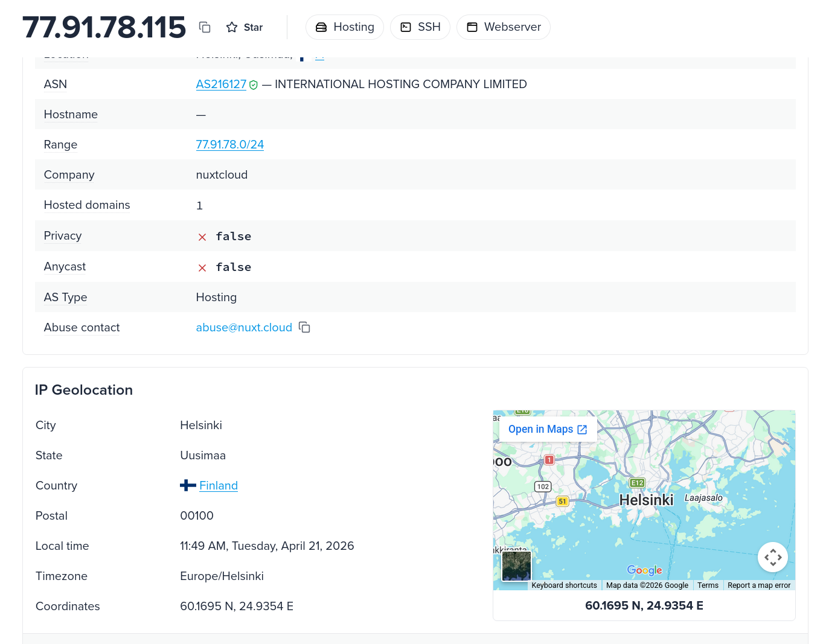This screenshot has width=826, height=644.
Task: Click the Finland flag icon
Action: [188, 485]
